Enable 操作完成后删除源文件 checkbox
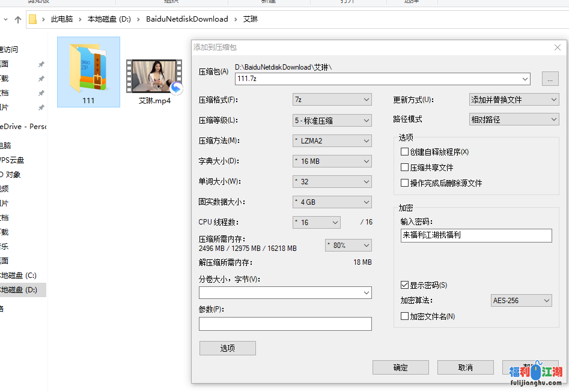Screen dimensions: 569x392 405,183
